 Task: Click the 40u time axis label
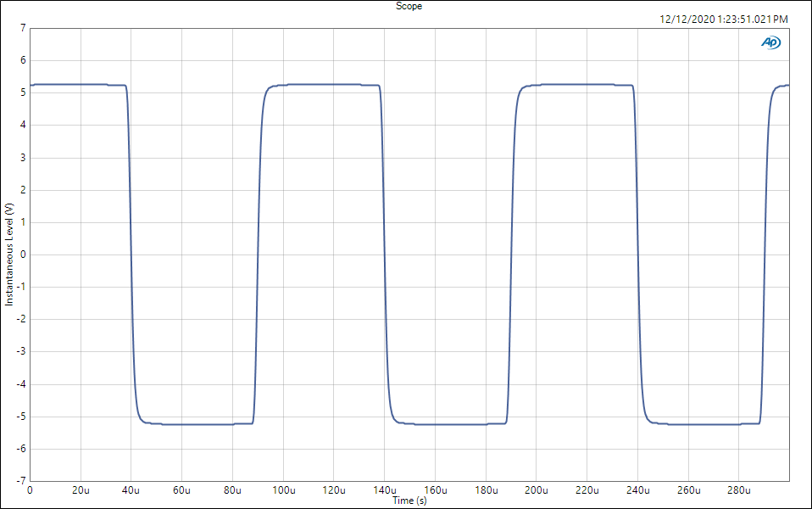131,490
